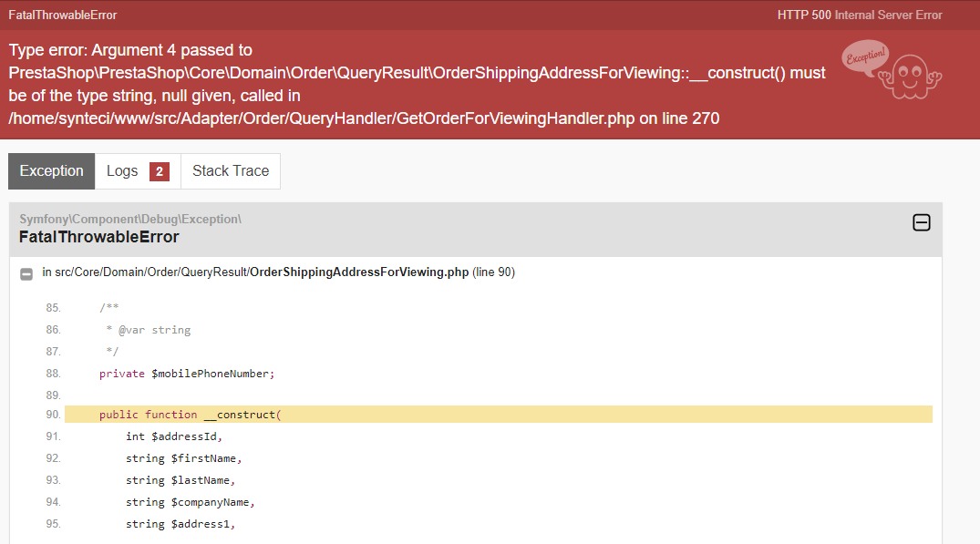
Task: Click the '* @var string' comment line
Action: (148, 330)
